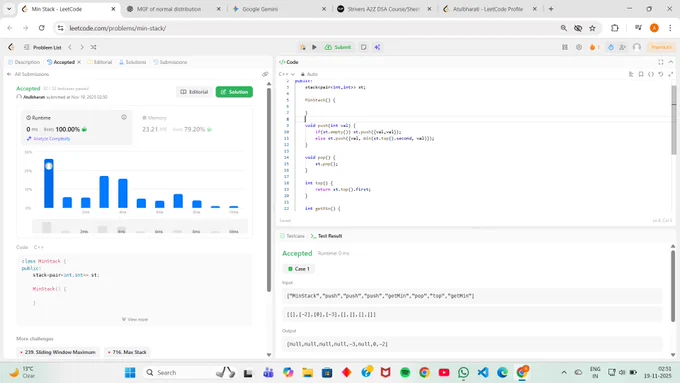Viewport: 680px width, 383px height.
Task: Run the code with play icon
Action: point(314,47)
